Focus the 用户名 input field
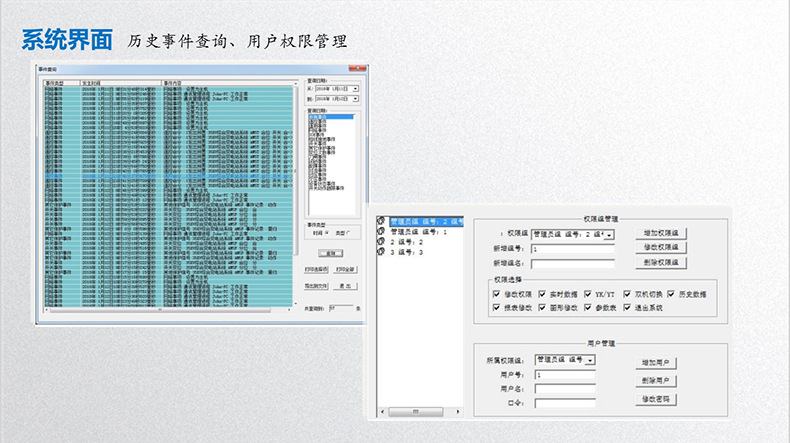 pos(565,389)
